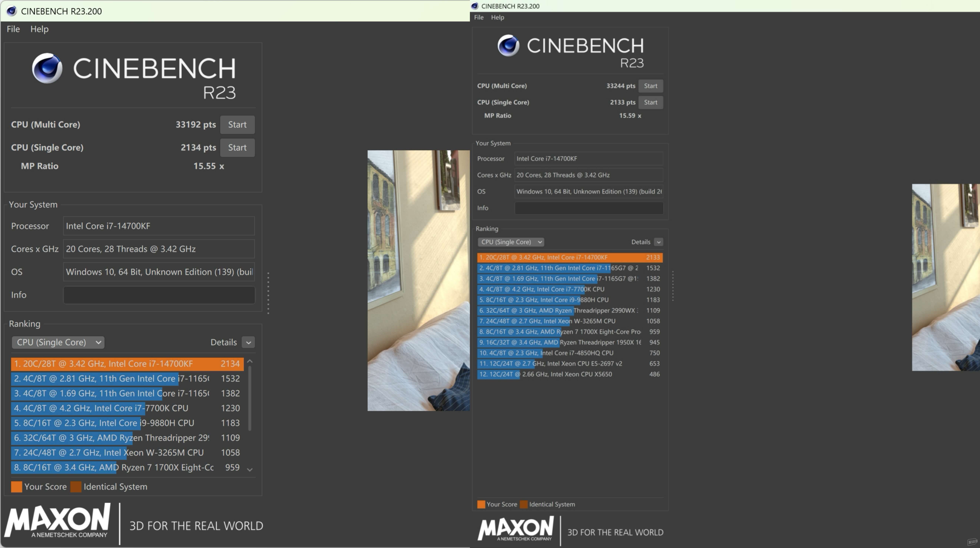Select Xeon E5-2697 v2 row in right ranking
This screenshot has width=980, height=548.
[x=570, y=364]
